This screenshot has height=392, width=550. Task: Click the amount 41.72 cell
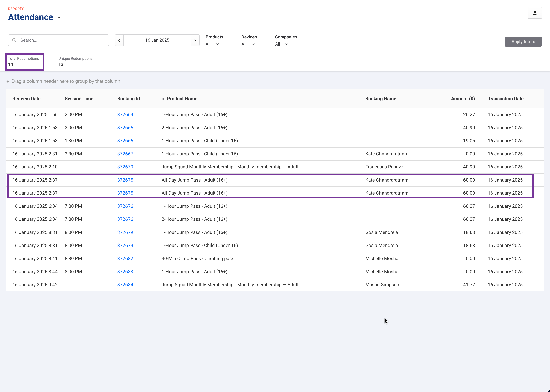tap(469, 285)
